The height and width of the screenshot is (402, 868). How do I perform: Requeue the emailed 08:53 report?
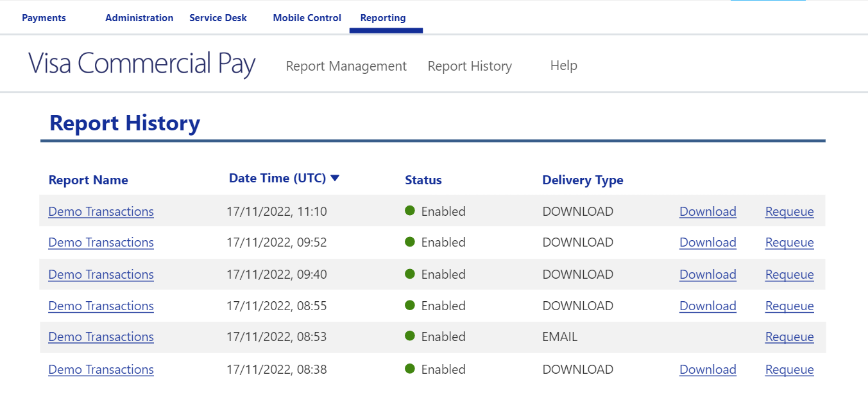click(x=790, y=336)
